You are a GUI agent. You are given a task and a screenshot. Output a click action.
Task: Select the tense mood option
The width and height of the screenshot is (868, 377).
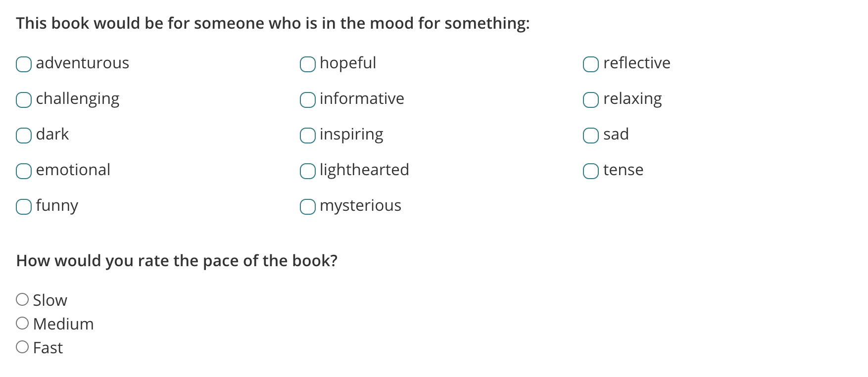tap(590, 171)
